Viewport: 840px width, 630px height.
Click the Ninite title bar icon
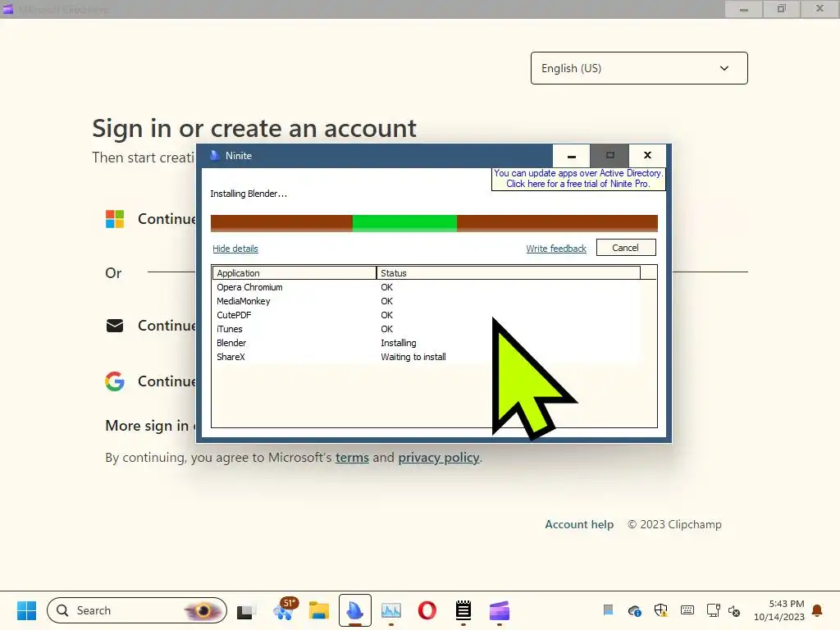(214, 155)
